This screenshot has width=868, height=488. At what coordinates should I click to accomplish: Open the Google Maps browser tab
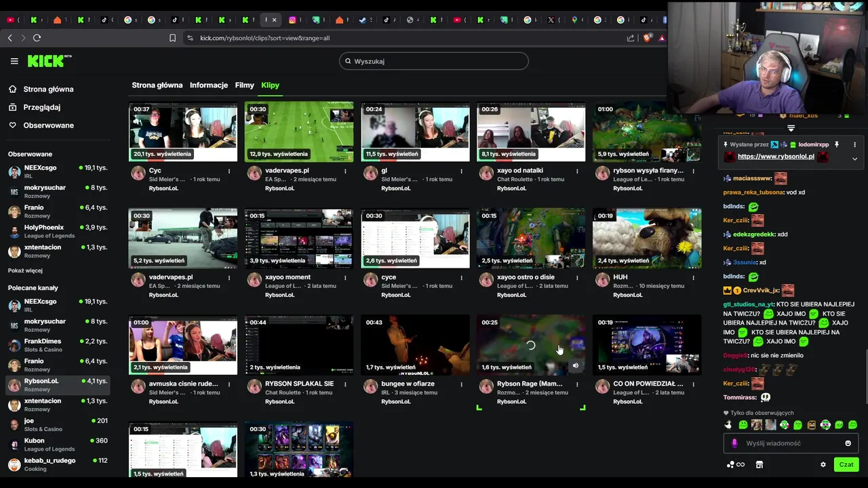(x=574, y=20)
